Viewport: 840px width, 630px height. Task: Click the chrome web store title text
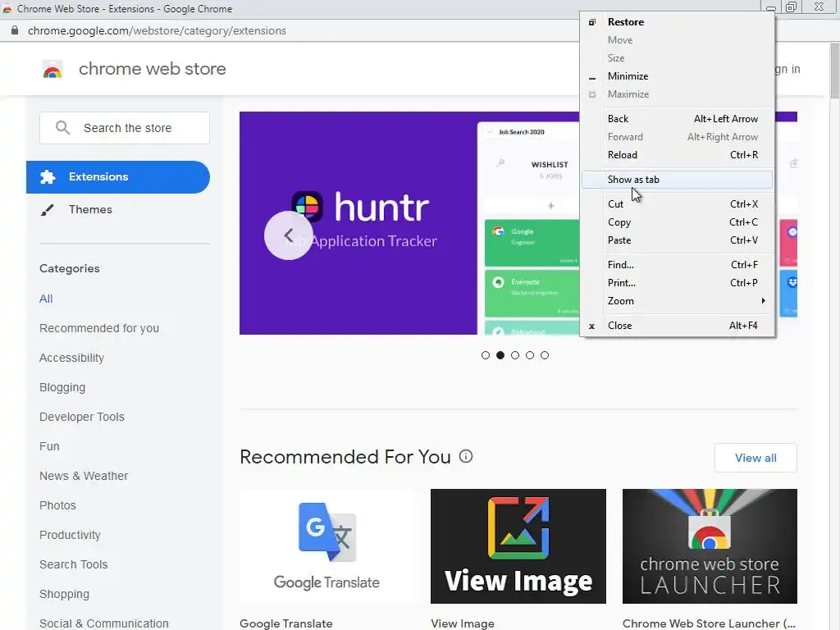tap(152, 69)
